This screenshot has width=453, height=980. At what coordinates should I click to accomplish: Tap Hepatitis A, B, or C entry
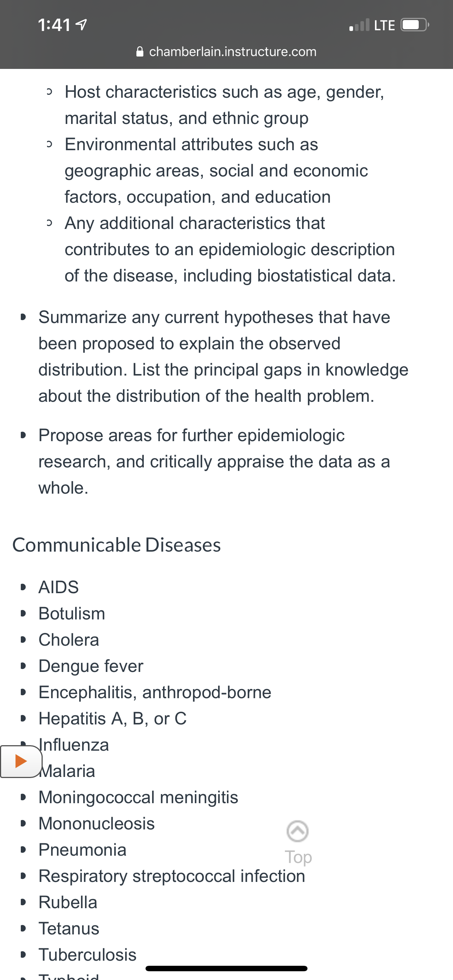pos(113,718)
